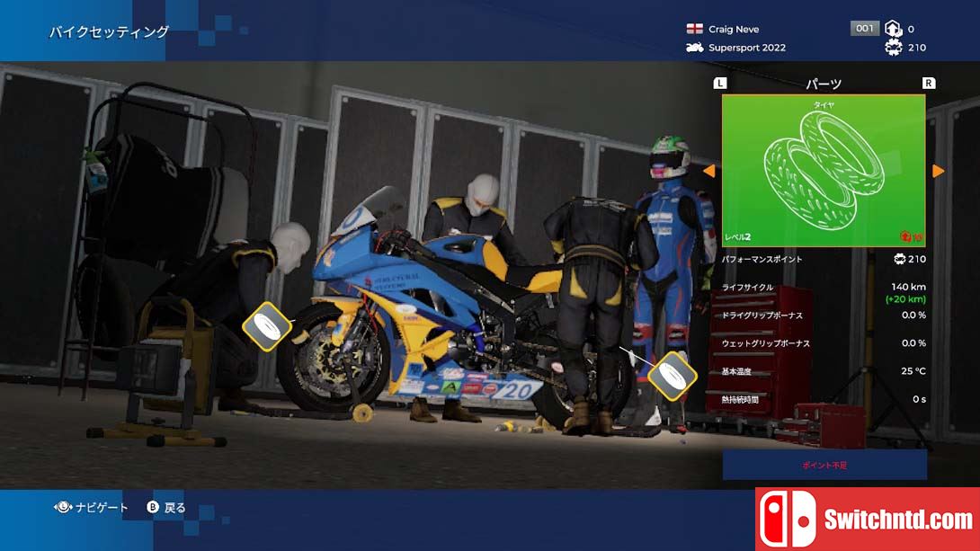Click the レベル2 label on tire card
Screen dimensions: 980x551
pyautogui.click(x=737, y=236)
